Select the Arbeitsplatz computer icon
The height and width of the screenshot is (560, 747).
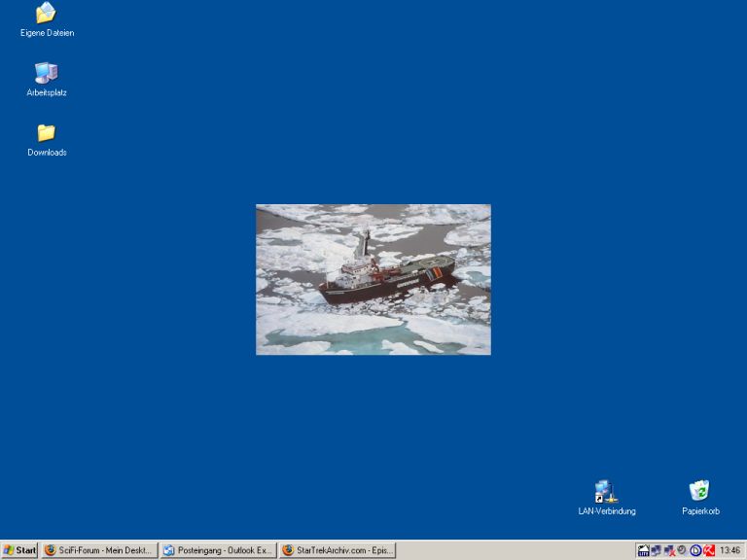(46, 73)
